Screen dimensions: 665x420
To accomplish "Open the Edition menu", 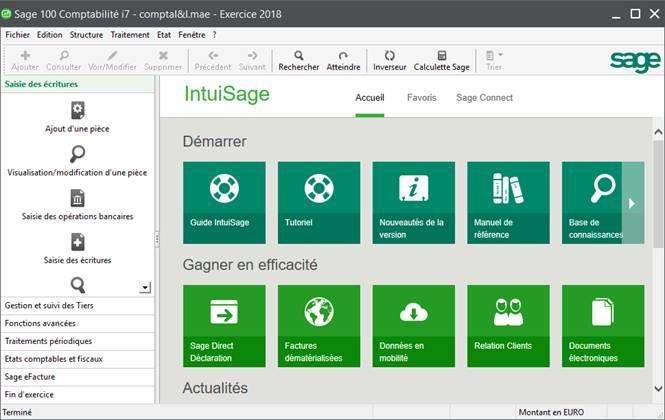I will coord(50,35).
